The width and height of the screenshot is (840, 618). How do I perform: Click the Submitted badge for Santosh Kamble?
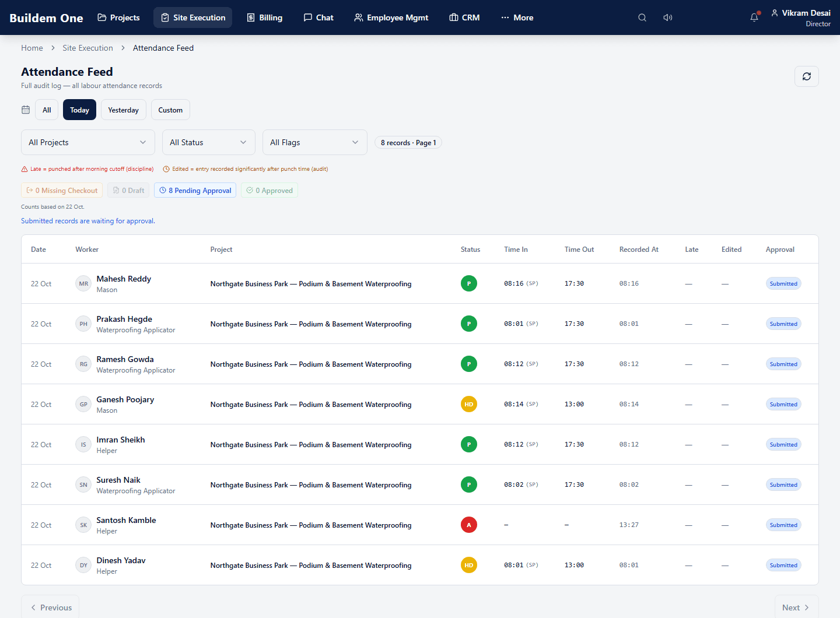pos(783,525)
